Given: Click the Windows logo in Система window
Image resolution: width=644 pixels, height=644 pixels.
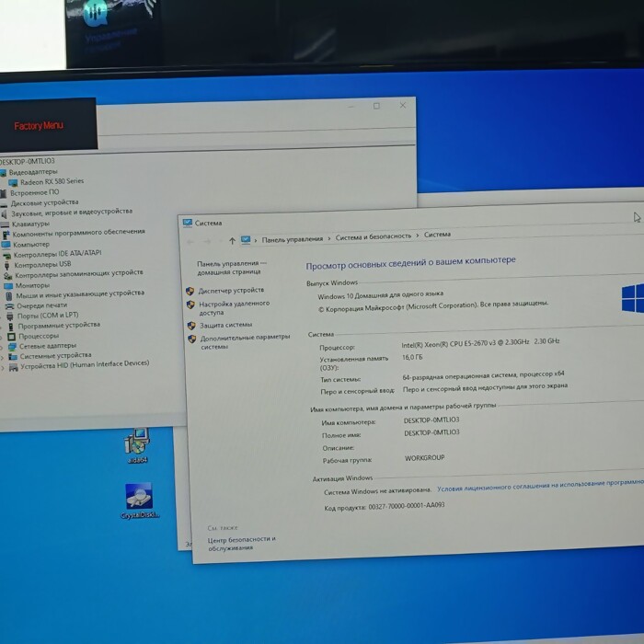Looking at the screenshot, I should point(633,298).
